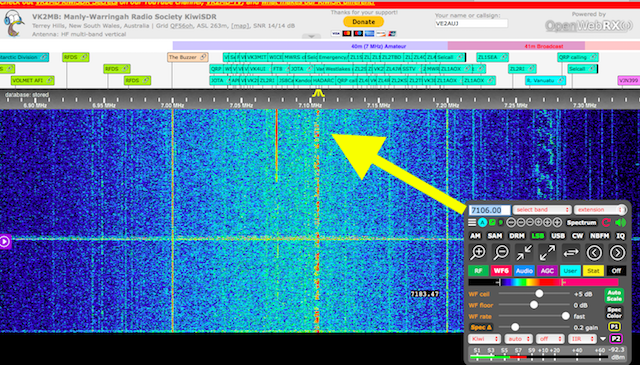Select IQ mode
This screenshot has width=640, height=365.
point(620,236)
